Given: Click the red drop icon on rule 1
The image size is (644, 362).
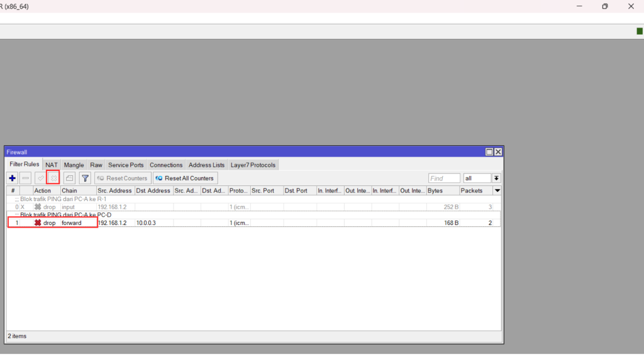Looking at the screenshot, I should pyautogui.click(x=38, y=223).
